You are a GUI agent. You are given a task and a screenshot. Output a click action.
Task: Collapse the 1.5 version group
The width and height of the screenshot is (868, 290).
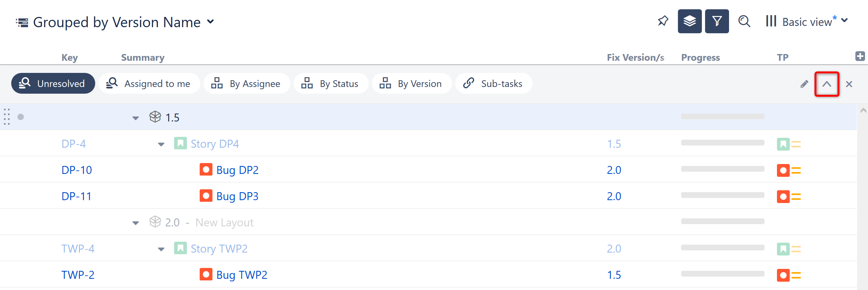[x=135, y=118]
